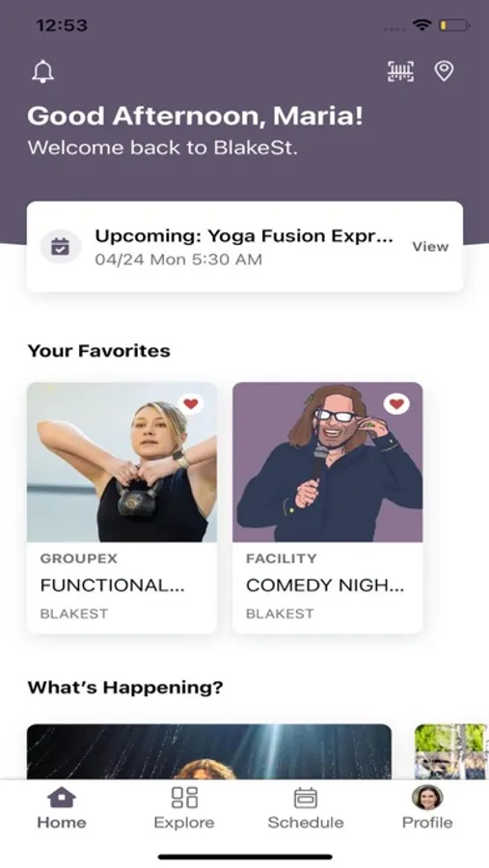
Task: Open the GroupEx Functional favorite card
Action: 122,507
